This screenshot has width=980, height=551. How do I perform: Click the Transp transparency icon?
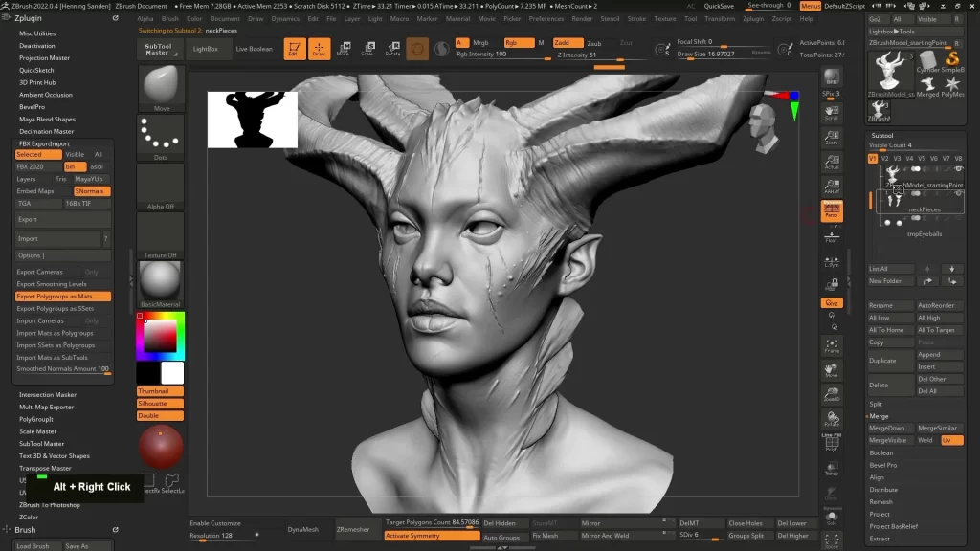[x=832, y=469]
